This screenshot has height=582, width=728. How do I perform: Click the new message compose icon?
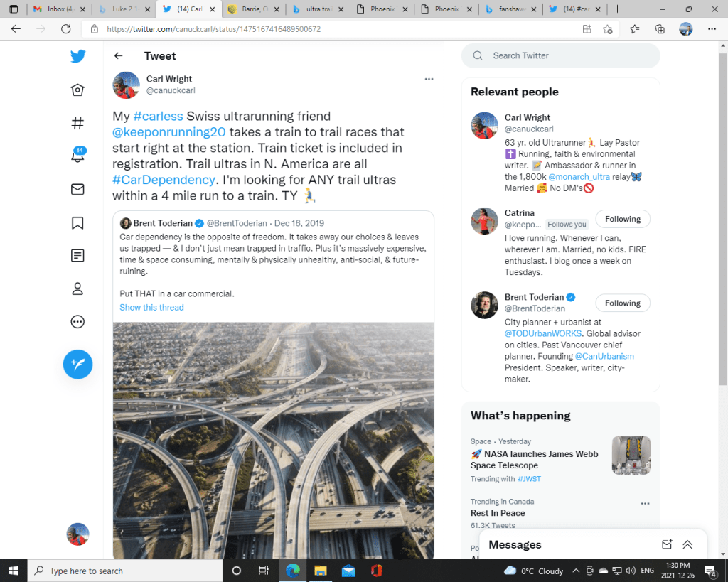point(667,544)
